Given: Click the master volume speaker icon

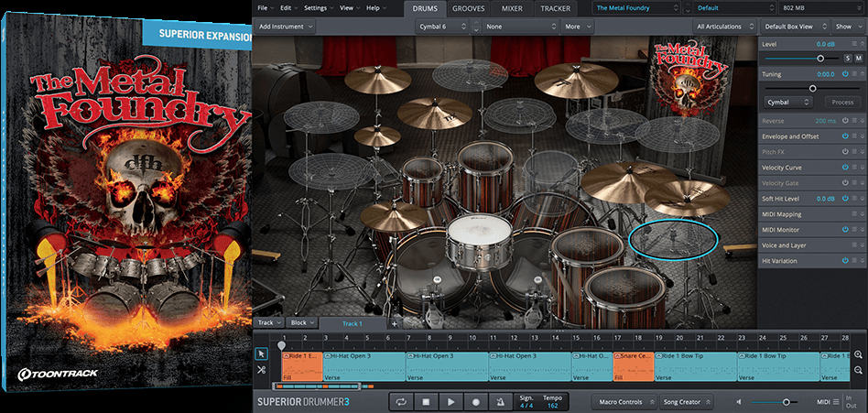Looking at the screenshot, I should [x=739, y=402].
